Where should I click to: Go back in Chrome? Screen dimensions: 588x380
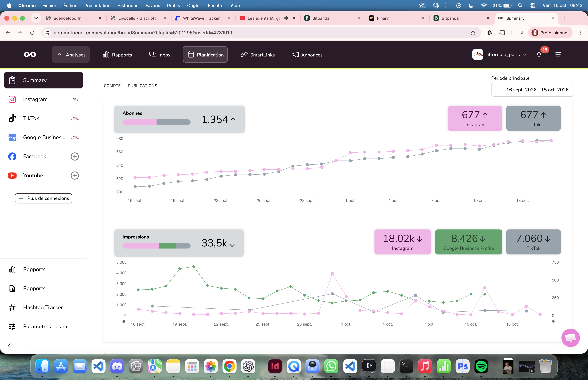(8, 32)
